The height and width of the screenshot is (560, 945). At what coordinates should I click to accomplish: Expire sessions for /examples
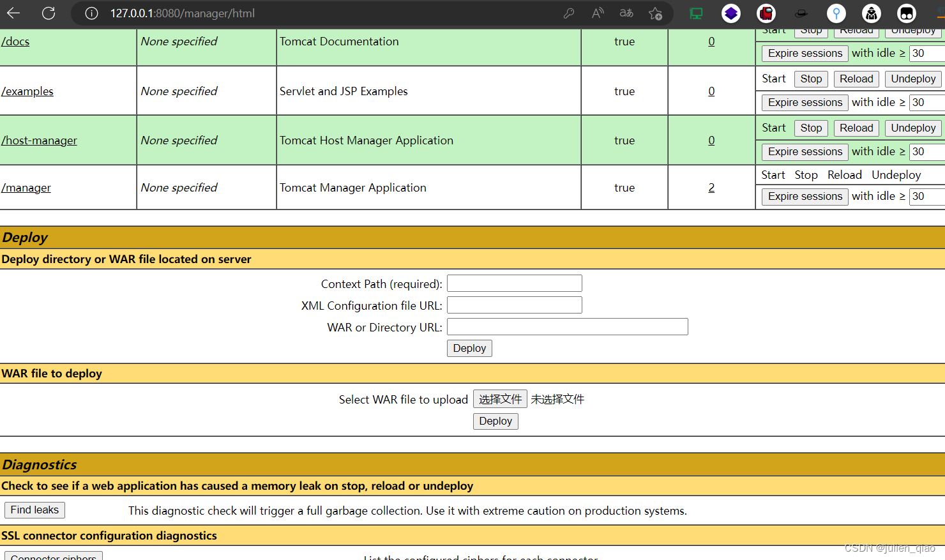[805, 102]
